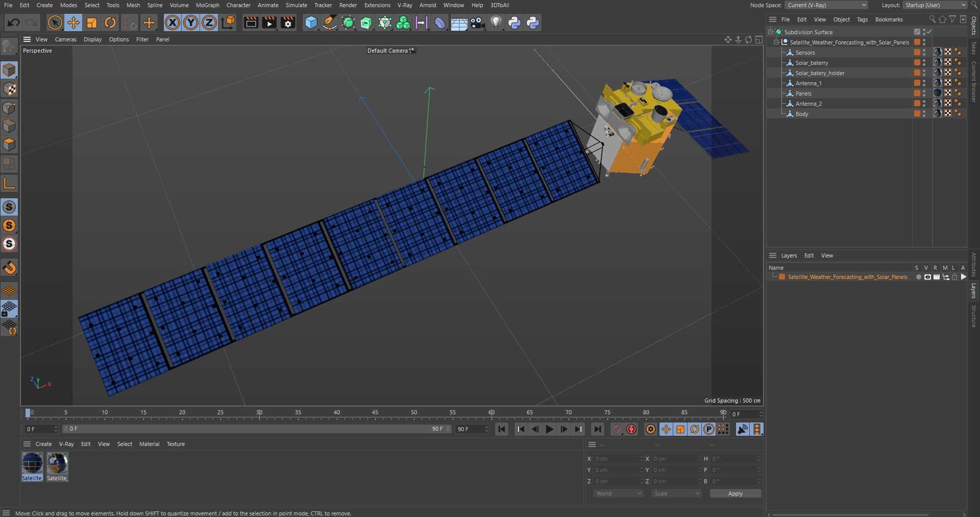Image resolution: width=980 pixels, height=517 pixels.
Task: Play the animation forward
Action: click(x=549, y=429)
